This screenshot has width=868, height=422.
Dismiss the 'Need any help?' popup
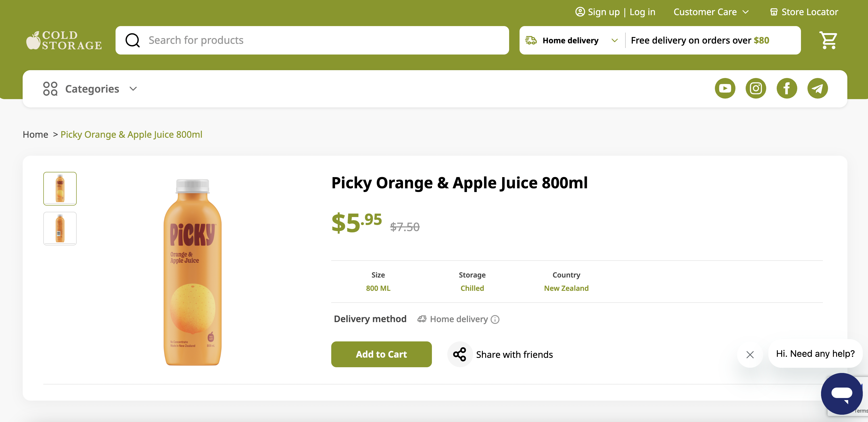(x=750, y=354)
